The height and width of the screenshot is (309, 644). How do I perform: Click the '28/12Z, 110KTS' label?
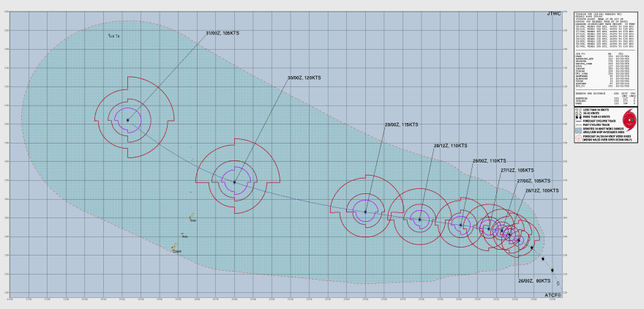click(451, 146)
